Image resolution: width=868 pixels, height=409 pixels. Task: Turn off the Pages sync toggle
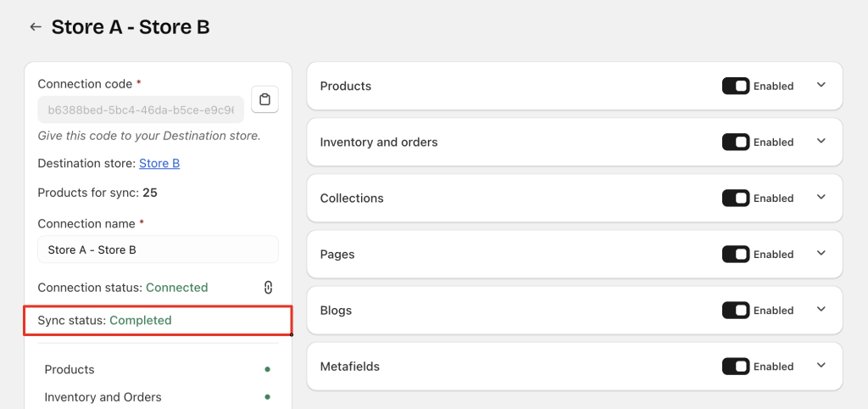pos(735,254)
